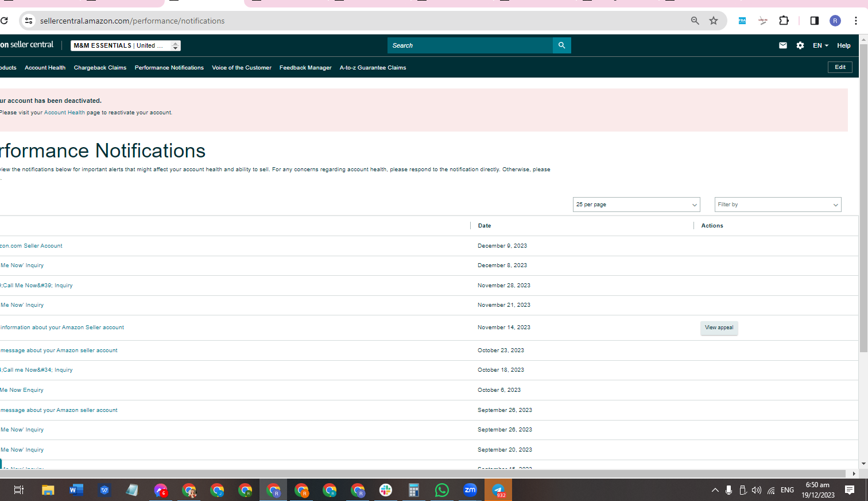Open Messenger with 6 unread badge

(x=161, y=490)
